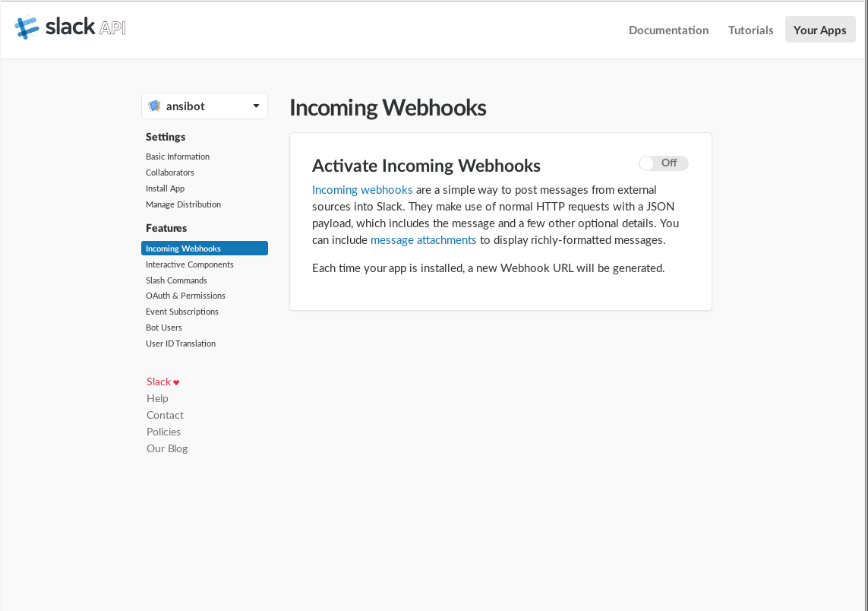Navigate to OAuth & Permissions

(185, 296)
